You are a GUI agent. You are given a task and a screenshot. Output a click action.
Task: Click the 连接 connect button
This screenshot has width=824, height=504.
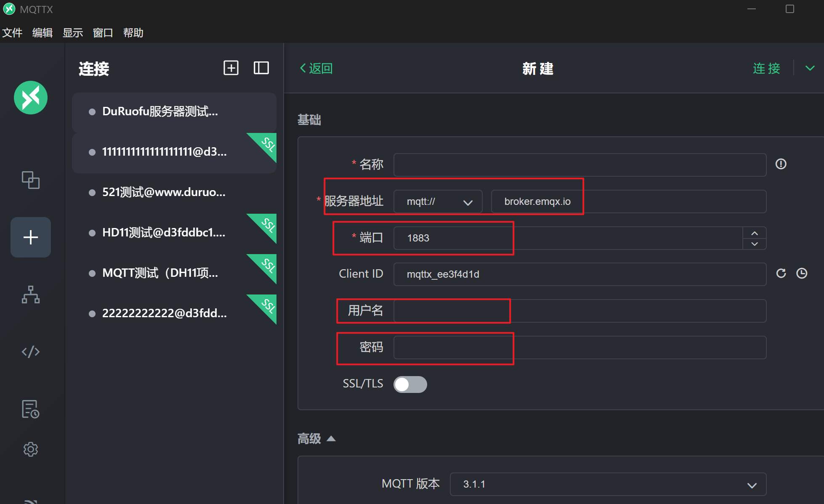point(766,68)
